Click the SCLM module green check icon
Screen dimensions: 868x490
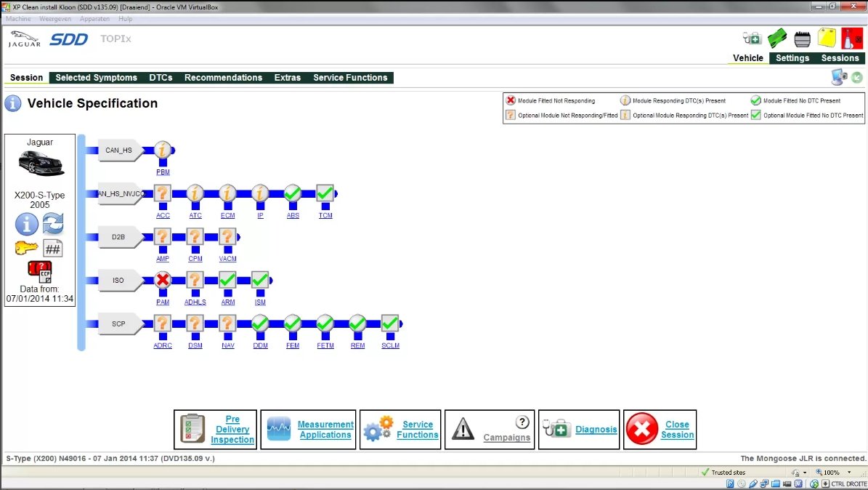click(x=390, y=324)
